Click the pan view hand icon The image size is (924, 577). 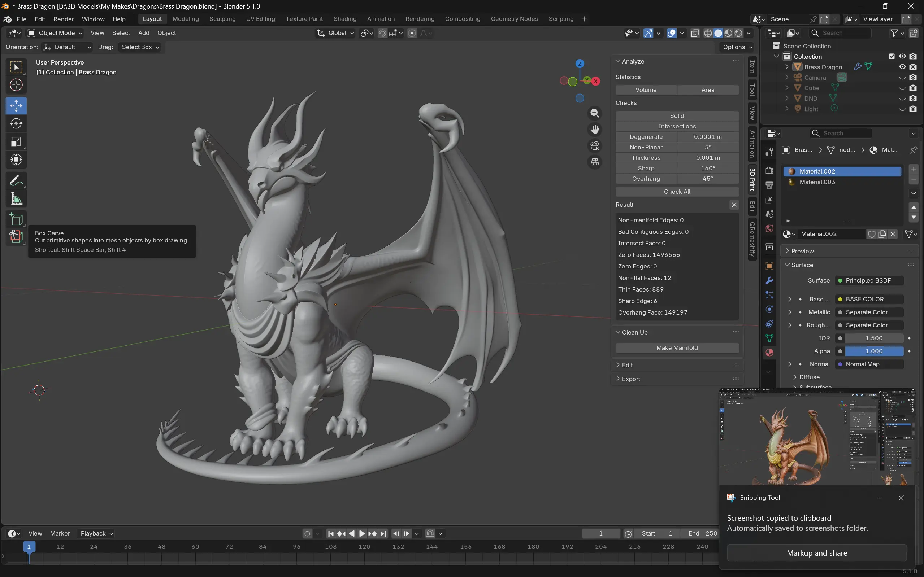(x=594, y=130)
